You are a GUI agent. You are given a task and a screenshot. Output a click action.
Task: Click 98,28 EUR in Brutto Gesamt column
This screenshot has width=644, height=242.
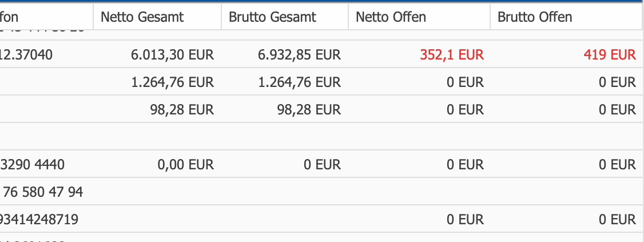pos(309,109)
